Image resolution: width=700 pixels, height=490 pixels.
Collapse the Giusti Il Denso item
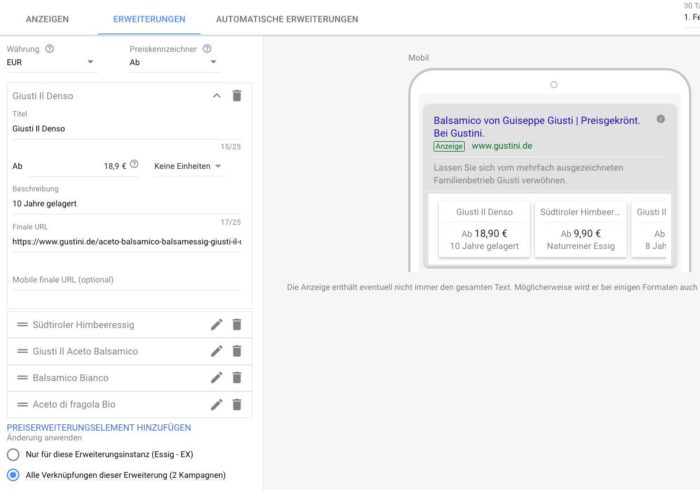pyautogui.click(x=217, y=96)
